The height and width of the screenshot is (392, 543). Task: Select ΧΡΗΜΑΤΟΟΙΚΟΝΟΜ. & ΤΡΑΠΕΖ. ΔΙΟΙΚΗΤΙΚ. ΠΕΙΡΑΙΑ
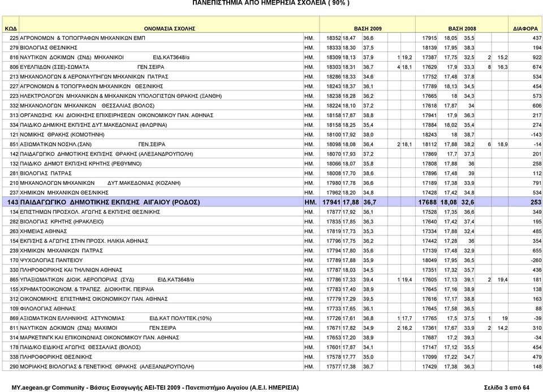[87, 290]
